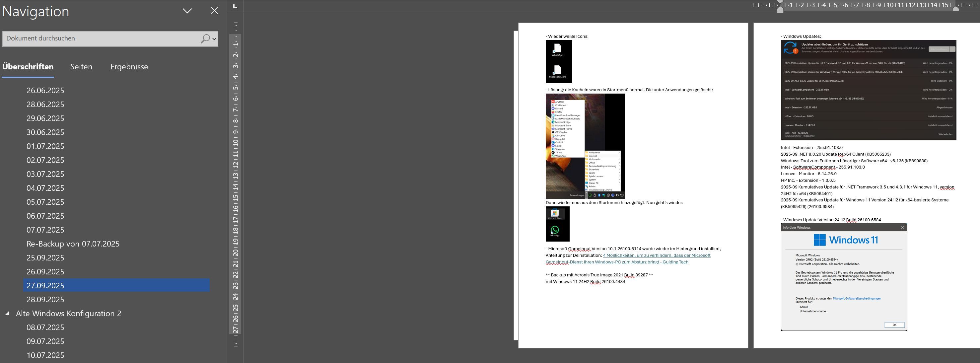980x363 pixels.
Task: Switch to the Ergebnisse tab
Action: (129, 67)
